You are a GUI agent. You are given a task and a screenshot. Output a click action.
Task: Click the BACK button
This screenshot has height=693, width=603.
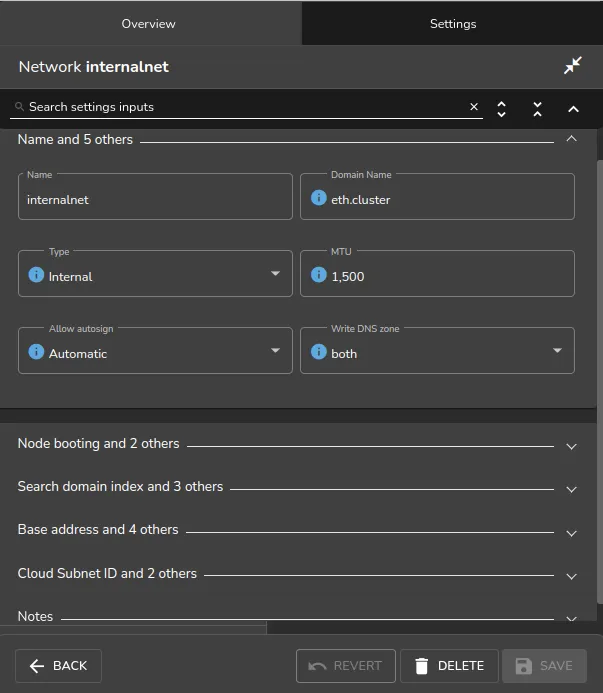58,666
